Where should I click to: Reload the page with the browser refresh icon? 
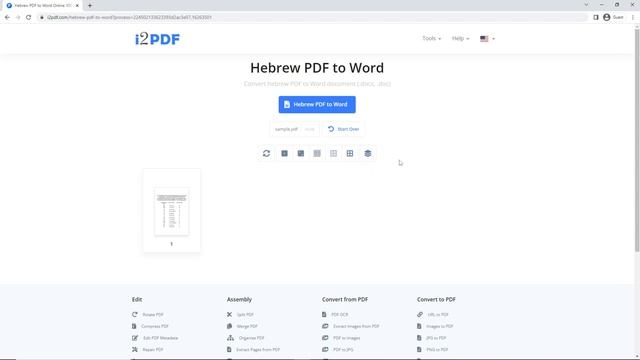[29, 17]
